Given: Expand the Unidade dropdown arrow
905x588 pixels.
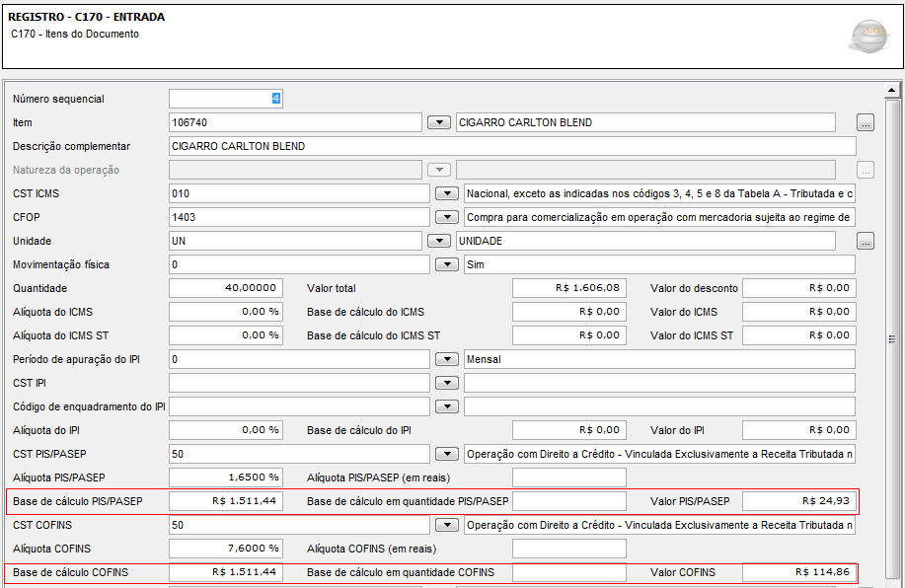Looking at the screenshot, I should point(439,241).
